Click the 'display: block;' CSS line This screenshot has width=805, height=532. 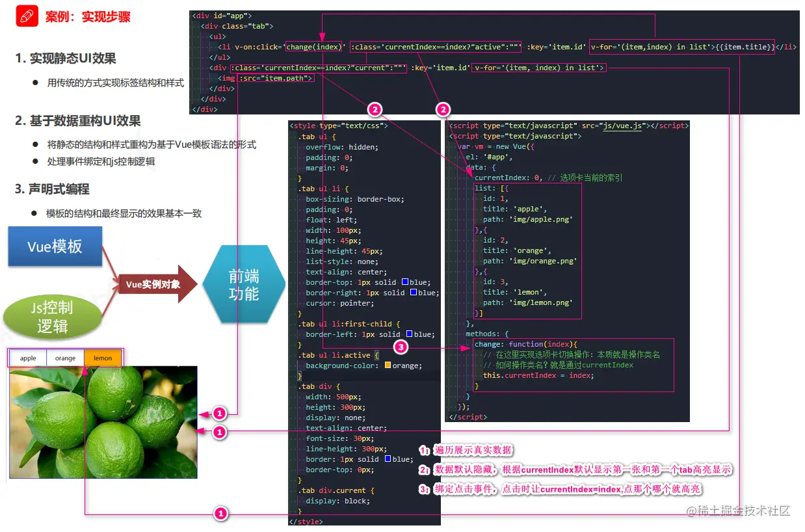(x=338, y=501)
